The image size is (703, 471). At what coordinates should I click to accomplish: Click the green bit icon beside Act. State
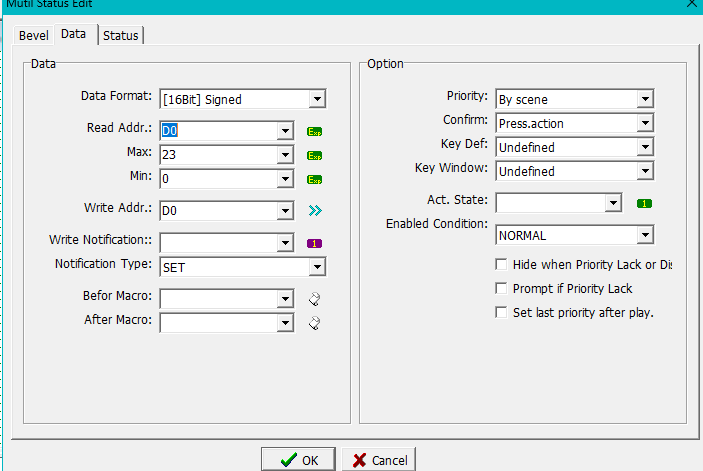click(x=645, y=203)
